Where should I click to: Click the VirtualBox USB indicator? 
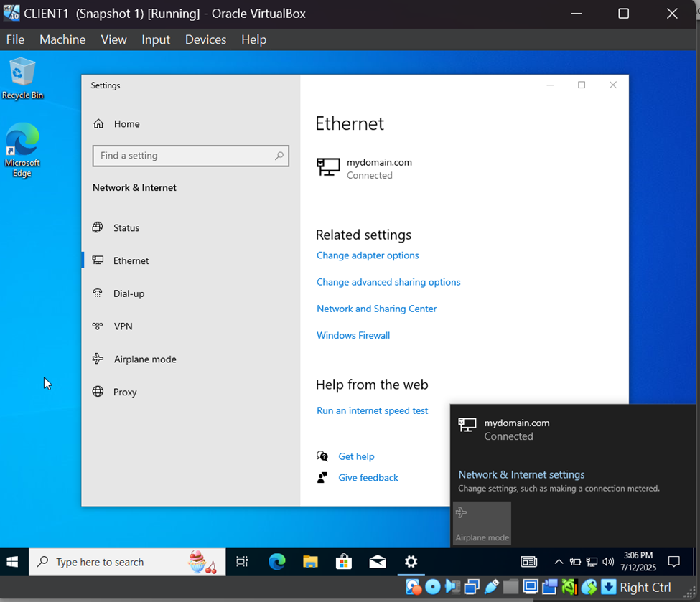491,587
